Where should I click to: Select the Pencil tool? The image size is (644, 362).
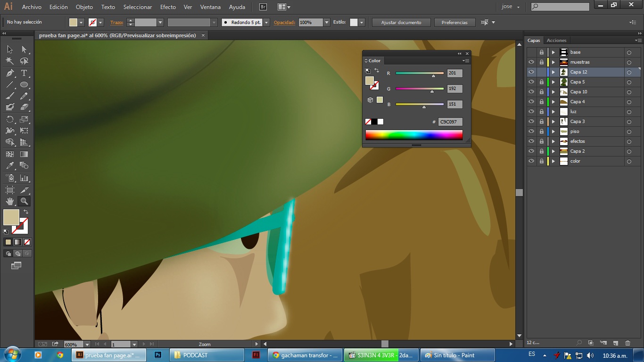[x=24, y=96]
